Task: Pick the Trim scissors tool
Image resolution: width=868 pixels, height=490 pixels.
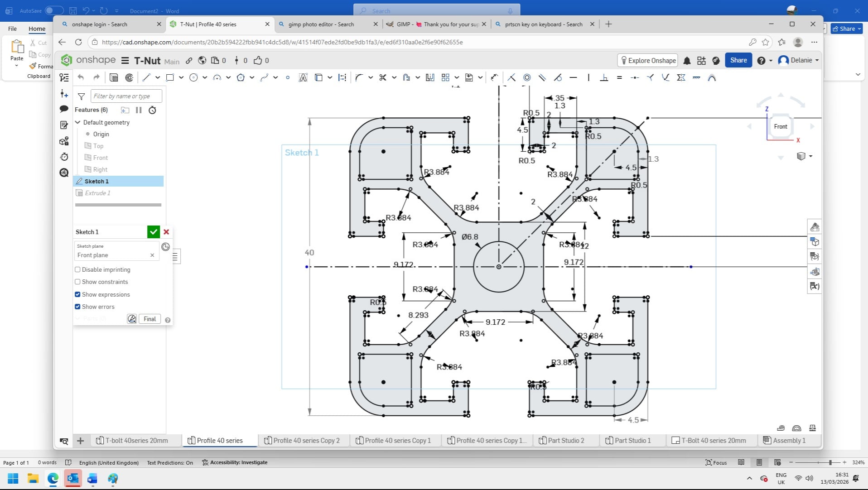Action: tap(383, 77)
